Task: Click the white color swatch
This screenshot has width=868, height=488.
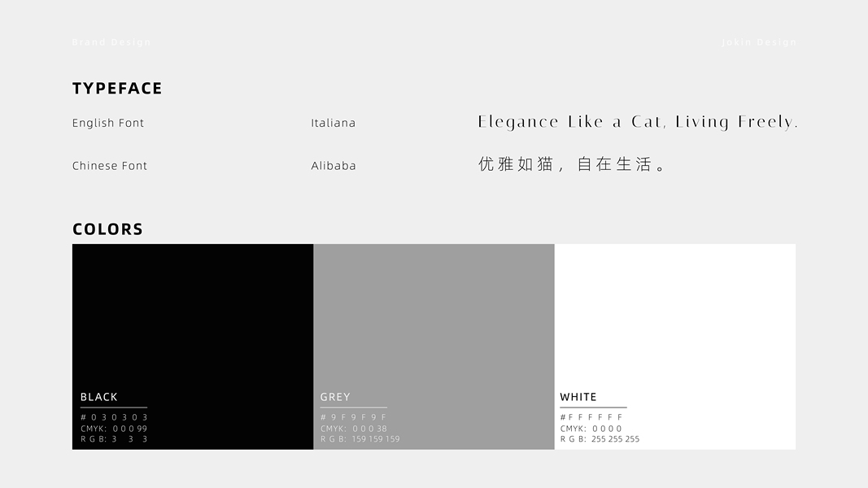Action: point(675,346)
